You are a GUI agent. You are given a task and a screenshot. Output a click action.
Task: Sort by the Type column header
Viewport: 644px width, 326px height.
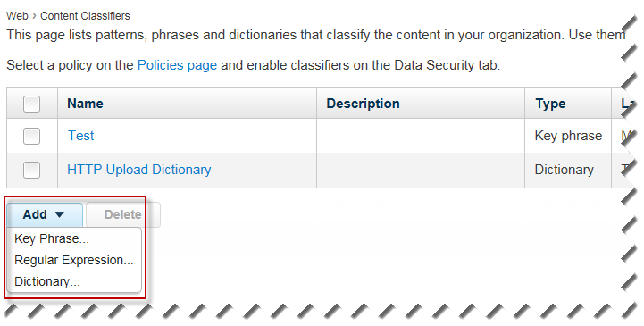550,104
